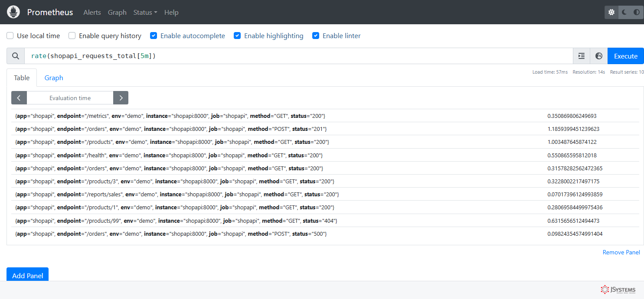Click value 0.6315656512494473

573,221
